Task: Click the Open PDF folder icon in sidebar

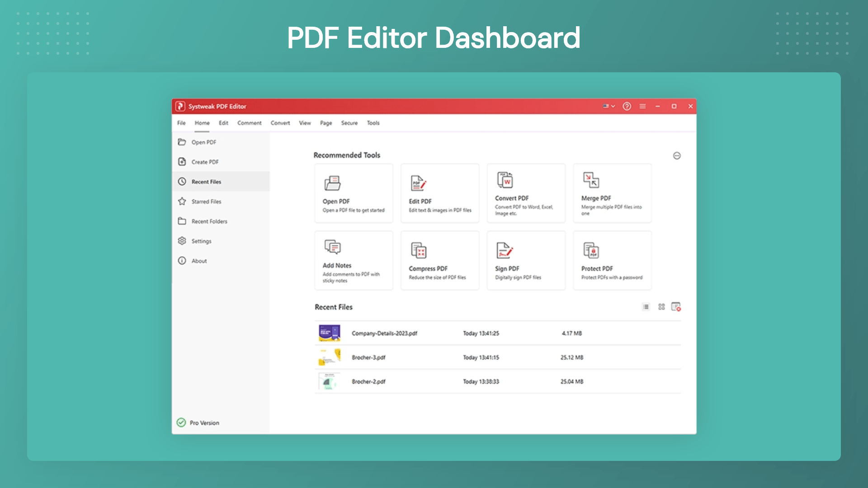Action: coord(182,142)
